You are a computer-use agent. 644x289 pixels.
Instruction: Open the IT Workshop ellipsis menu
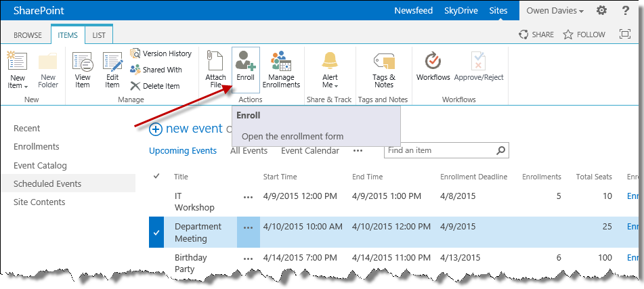[x=248, y=197]
